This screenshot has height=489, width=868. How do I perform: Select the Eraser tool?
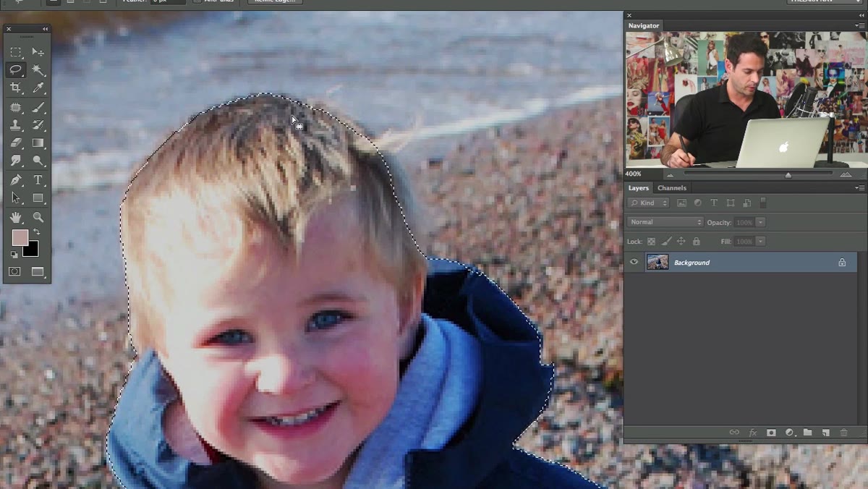click(15, 143)
